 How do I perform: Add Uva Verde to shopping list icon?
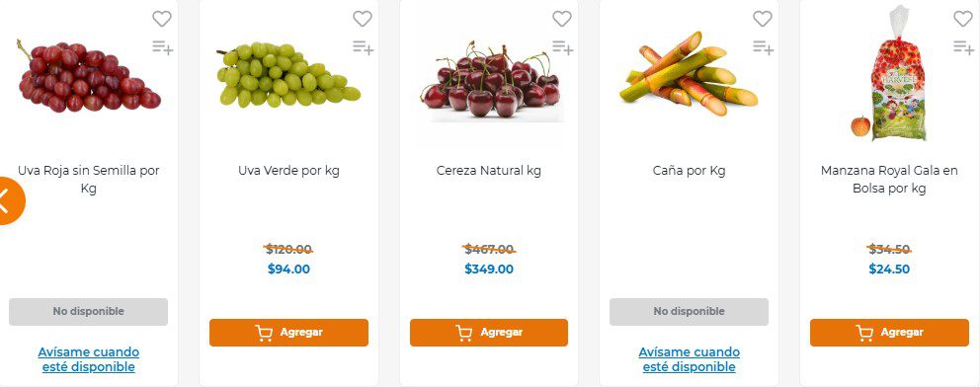tap(364, 46)
